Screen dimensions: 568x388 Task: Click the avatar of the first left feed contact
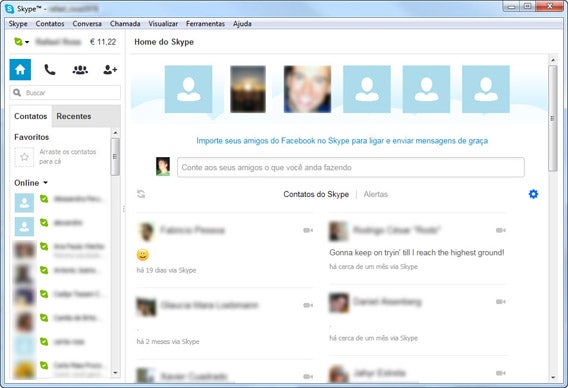click(x=146, y=231)
